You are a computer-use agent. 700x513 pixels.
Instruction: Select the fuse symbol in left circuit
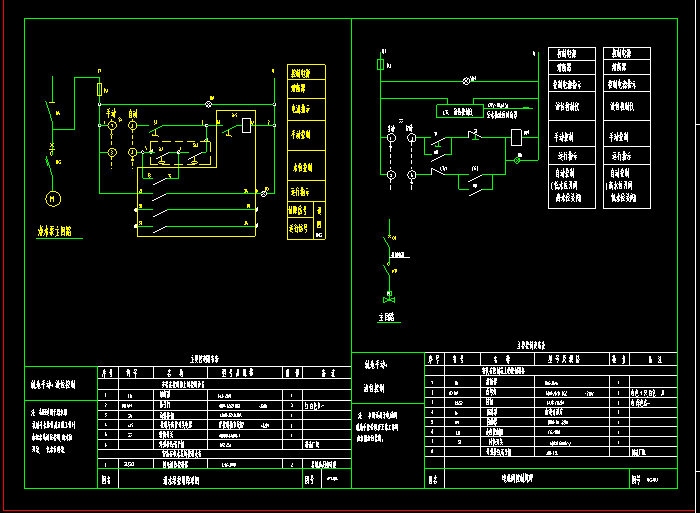tap(98, 90)
